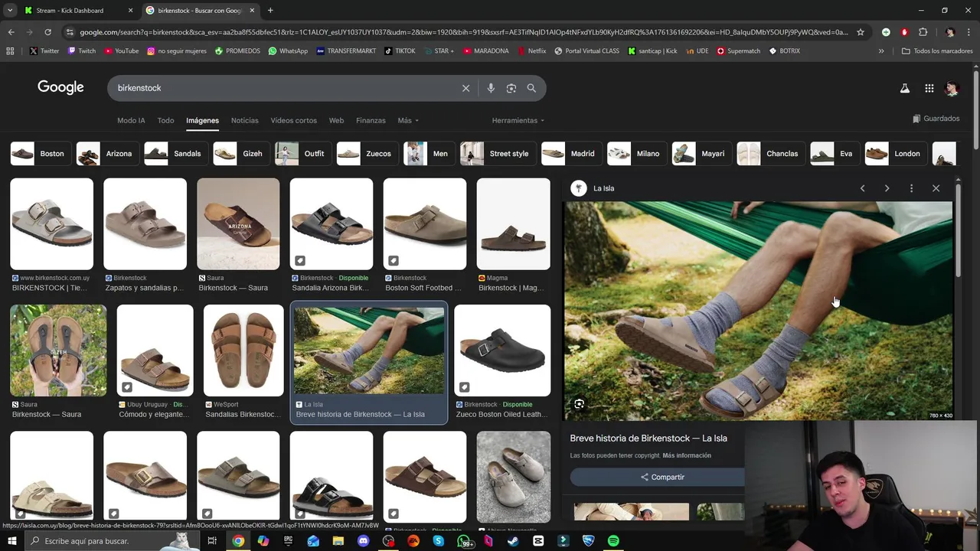The height and width of the screenshot is (551, 980).
Task: Open the Google apps grid
Action: point(929,88)
